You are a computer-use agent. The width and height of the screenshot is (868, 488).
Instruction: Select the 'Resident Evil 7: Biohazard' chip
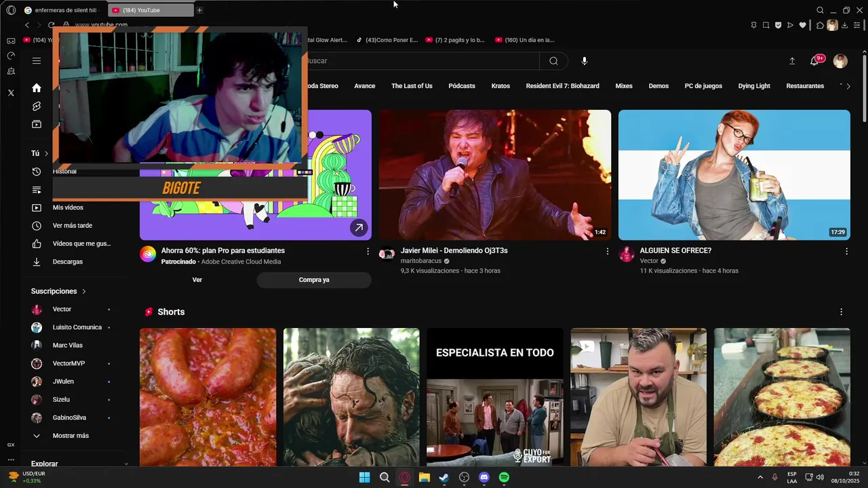(562, 86)
